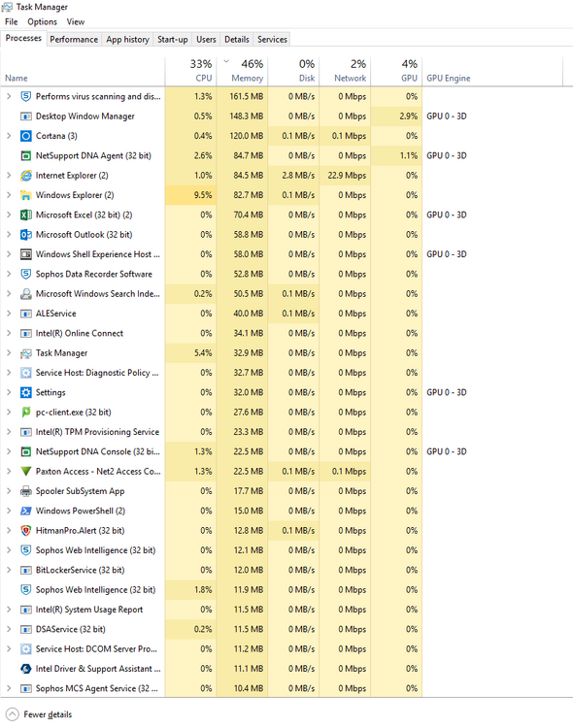The height and width of the screenshot is (728, 573).
Task: Click the Microsoft Excel process icon
Action: click(26, 215)
